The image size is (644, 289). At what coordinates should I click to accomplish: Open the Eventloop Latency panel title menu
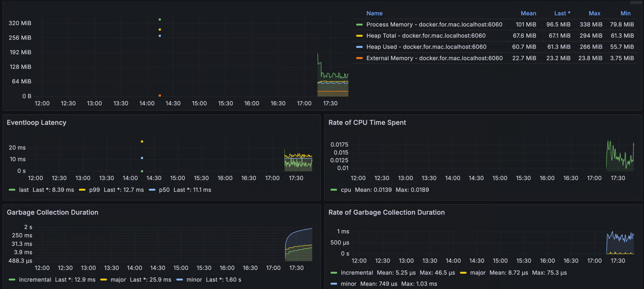tap(36, 123)
